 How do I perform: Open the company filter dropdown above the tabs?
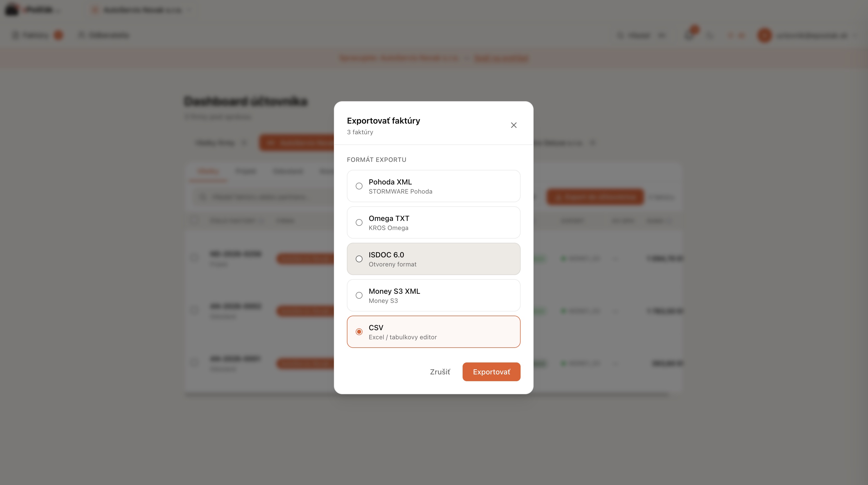point(221,143)
